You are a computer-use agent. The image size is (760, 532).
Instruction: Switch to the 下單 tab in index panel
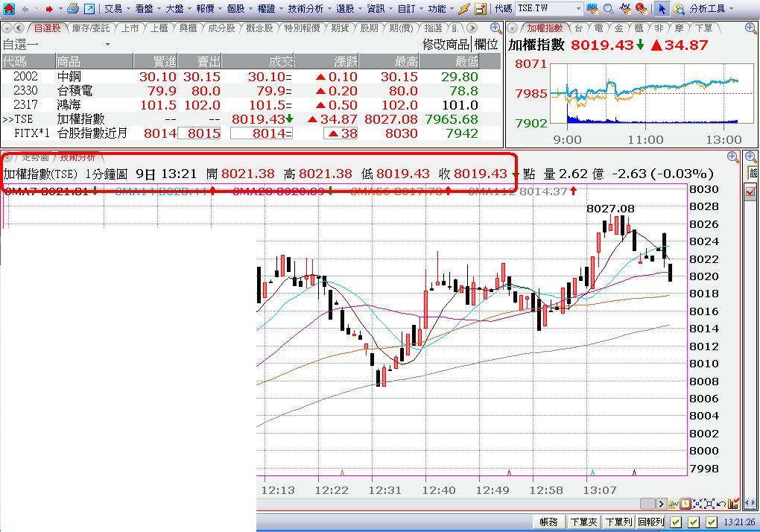pos(703,28)
